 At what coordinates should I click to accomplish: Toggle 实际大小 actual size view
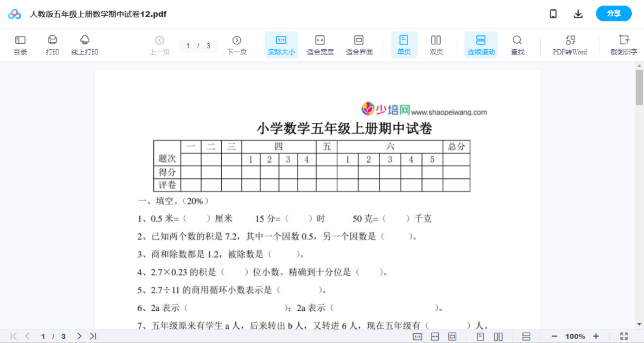click(x=281, y=45)
